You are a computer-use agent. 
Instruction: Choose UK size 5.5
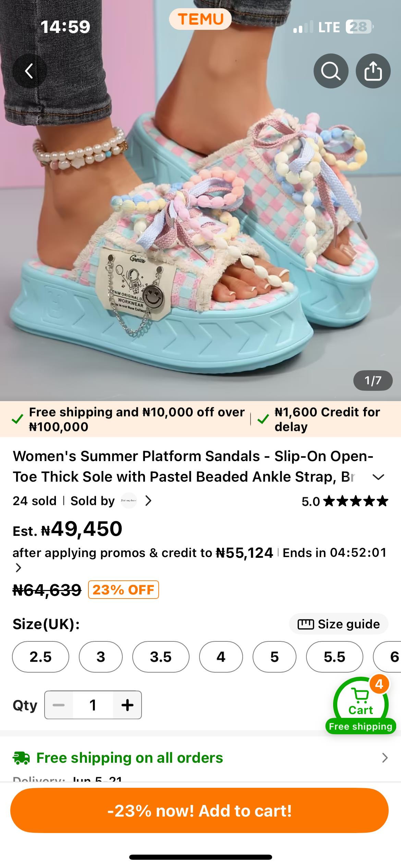(x=334, y=657)
